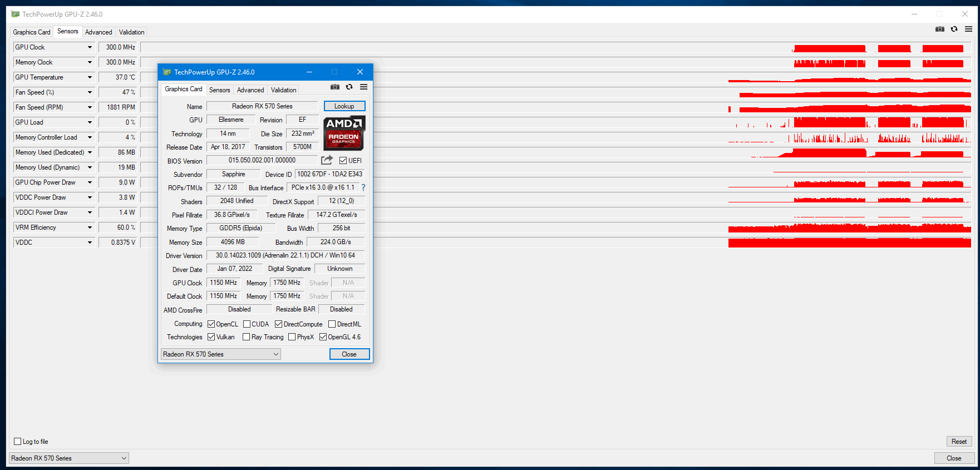Screen dimensions: 980x470
Task: Open bottom-left GPU selector dropdown in main window
Action: click(x=68, y=458)
